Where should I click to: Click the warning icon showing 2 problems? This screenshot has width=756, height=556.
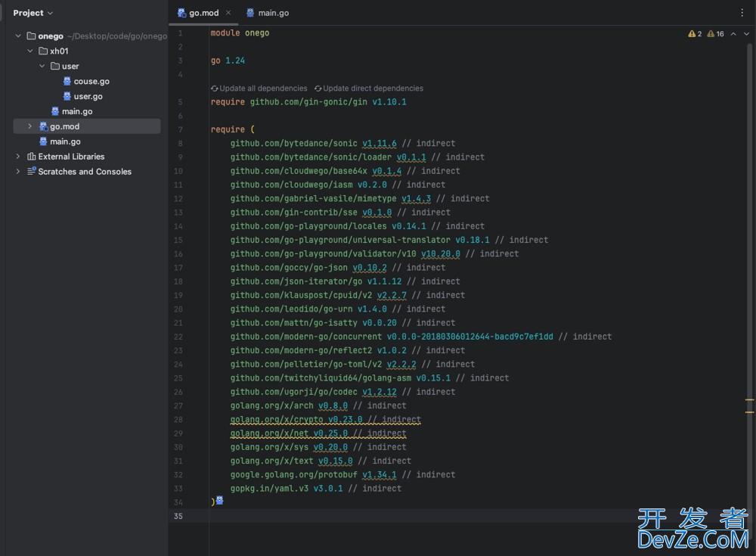tap(692, 34)
